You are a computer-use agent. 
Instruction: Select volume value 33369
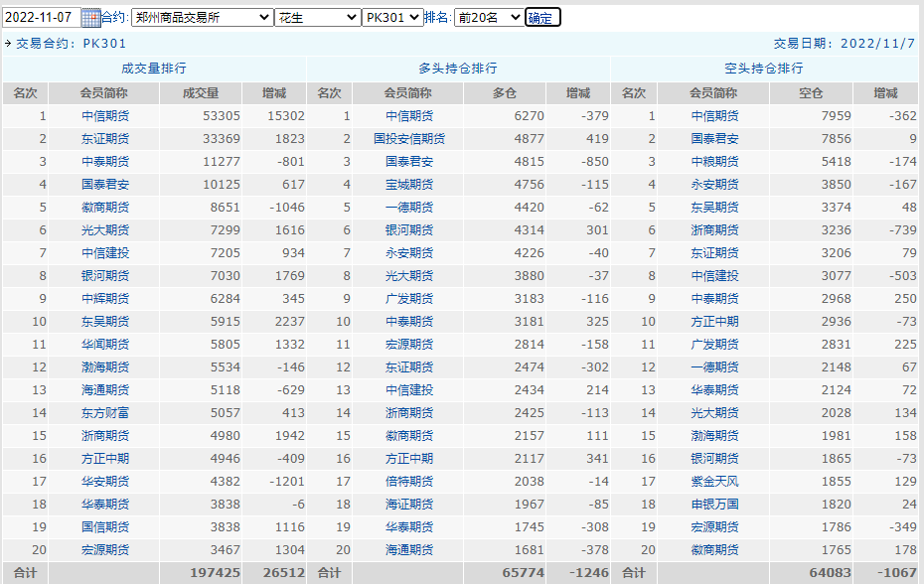(x=222, y=139)
